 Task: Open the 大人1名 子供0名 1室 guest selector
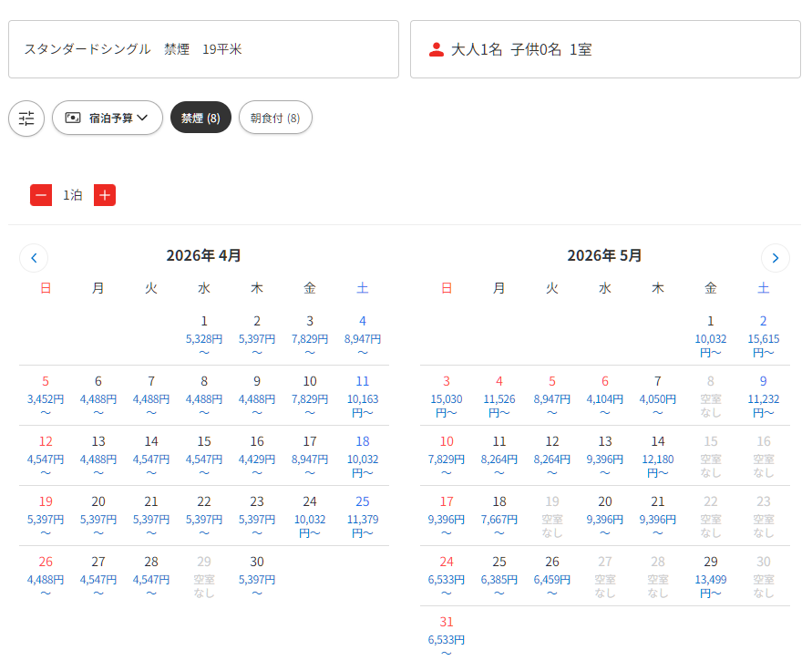click(x=605, y=49)
